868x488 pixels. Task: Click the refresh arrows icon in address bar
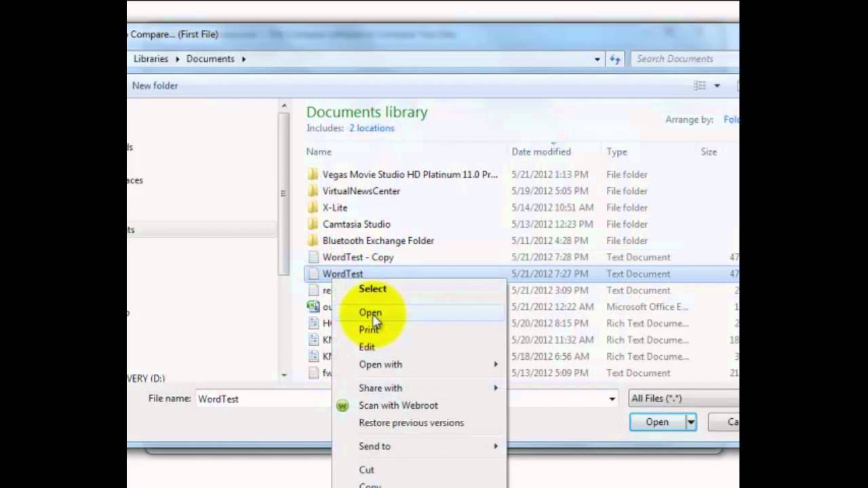[615, 59]
